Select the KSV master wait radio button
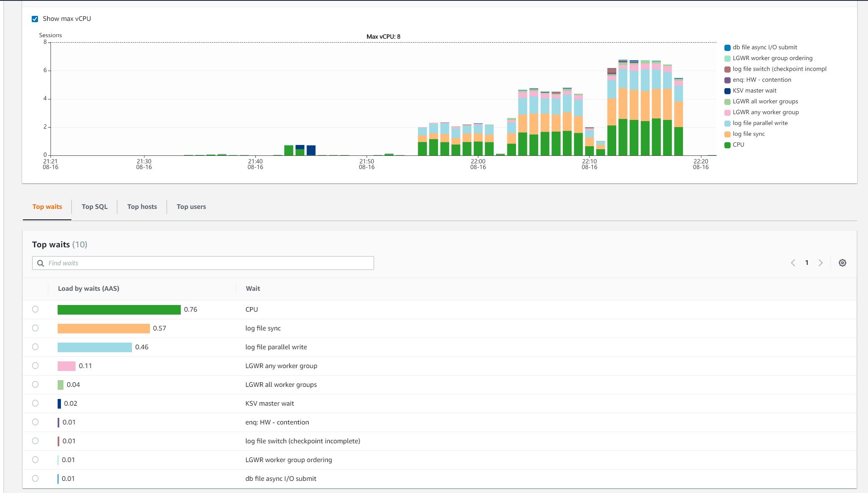 35,403
